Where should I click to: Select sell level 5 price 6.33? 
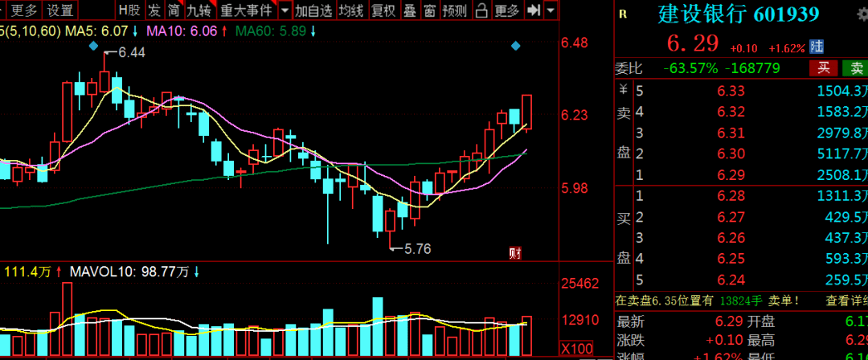click(x=731, y=91)
